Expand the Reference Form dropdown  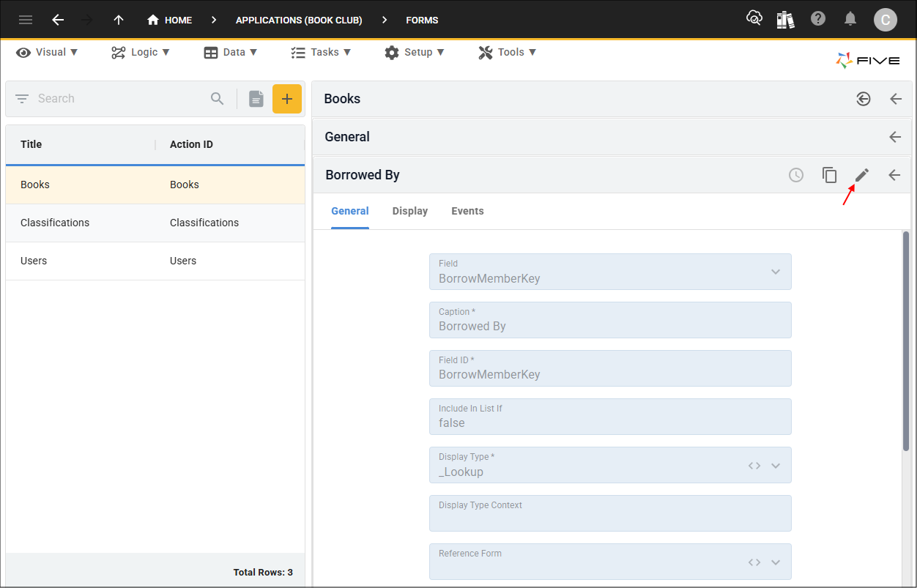click(776, 562)
